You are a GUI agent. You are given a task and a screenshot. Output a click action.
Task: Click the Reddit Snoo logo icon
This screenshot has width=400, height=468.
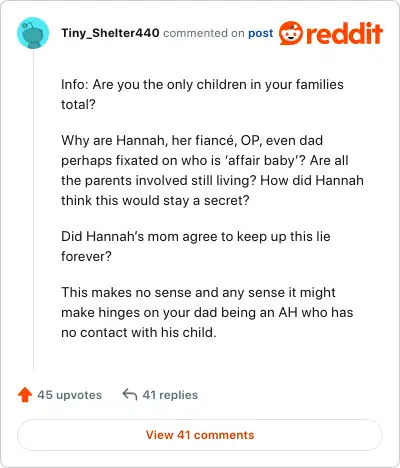[291, 33]
